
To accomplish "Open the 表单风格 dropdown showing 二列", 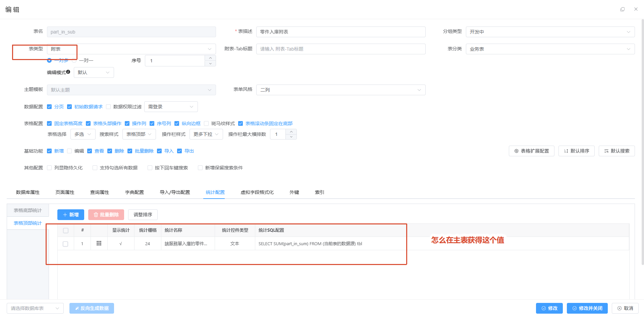I will (341, 90).
